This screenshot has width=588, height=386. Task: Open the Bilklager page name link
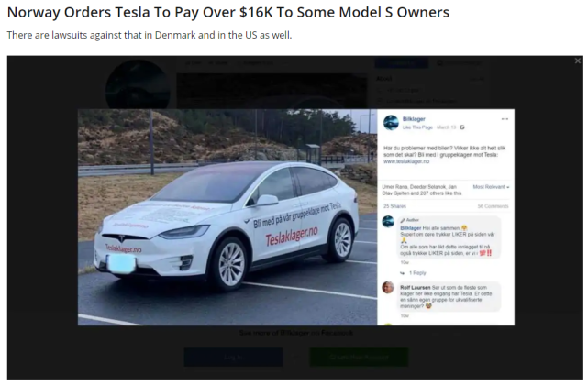click(414, 119)
